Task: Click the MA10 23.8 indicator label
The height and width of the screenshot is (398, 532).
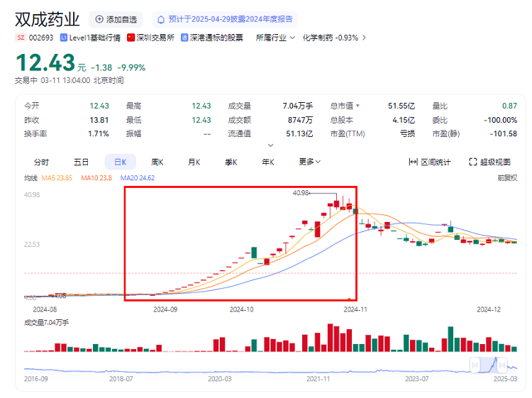Action: [96, 178]
